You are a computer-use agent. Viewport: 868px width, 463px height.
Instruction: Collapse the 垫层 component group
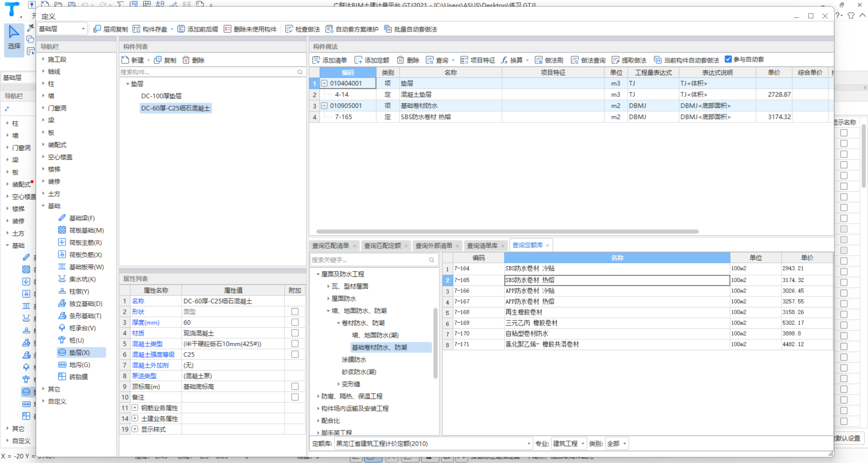point(127,84)
